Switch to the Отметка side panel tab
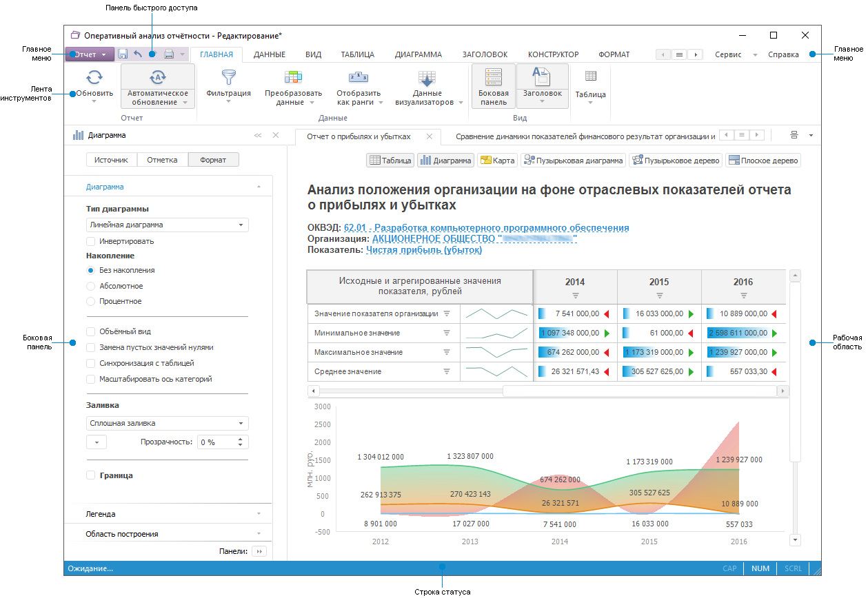Screen dimensions: 868x598 [162, 160]
